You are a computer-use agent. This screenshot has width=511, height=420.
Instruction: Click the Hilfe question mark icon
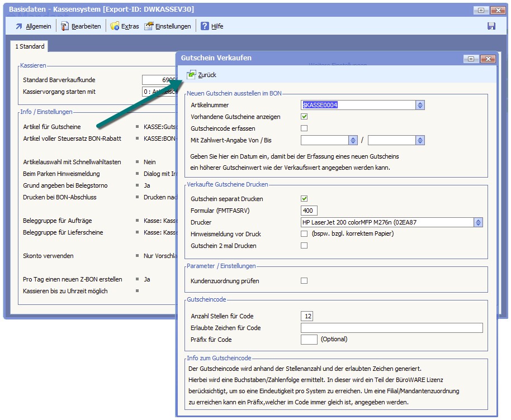205,26
